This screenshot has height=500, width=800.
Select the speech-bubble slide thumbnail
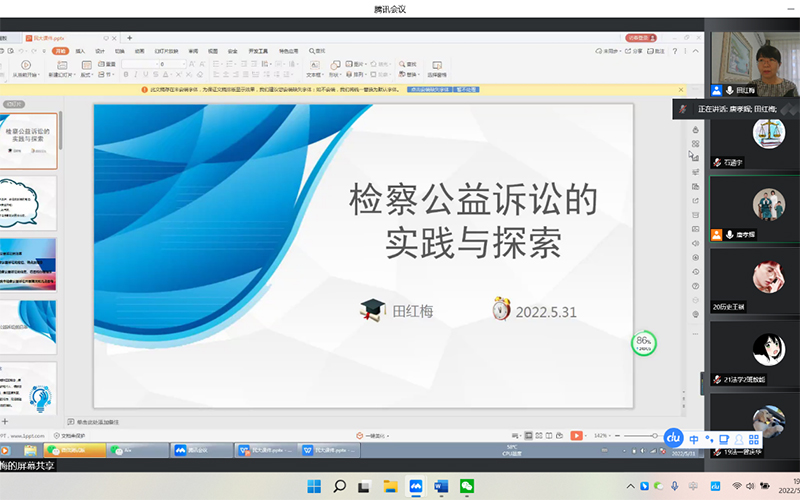28,203
